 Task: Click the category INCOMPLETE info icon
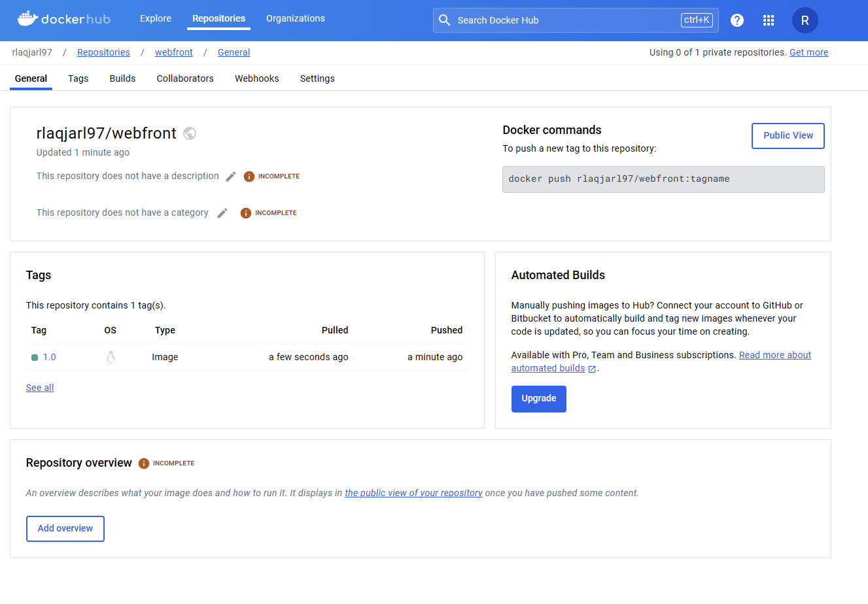coord(246,213)
